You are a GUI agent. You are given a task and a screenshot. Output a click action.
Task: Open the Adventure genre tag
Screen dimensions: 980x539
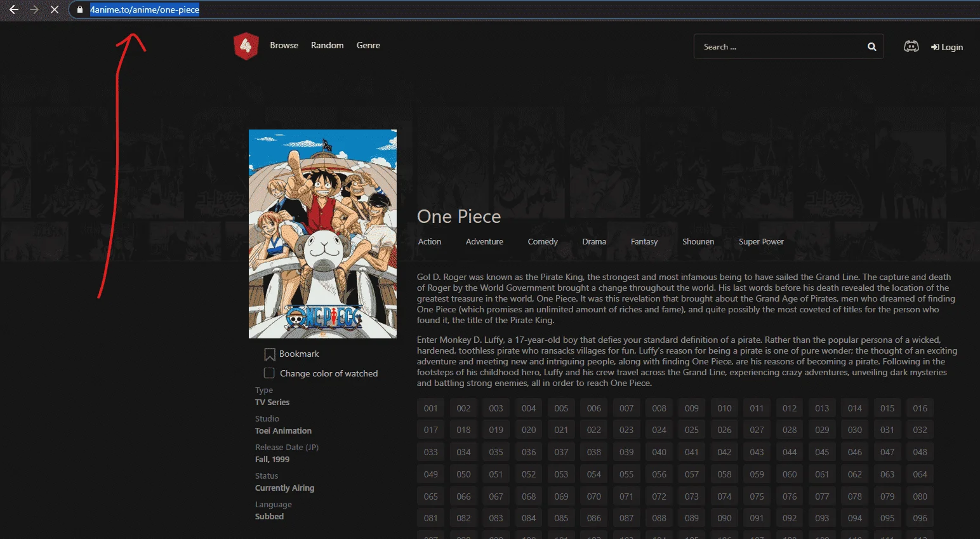[484, 241]
